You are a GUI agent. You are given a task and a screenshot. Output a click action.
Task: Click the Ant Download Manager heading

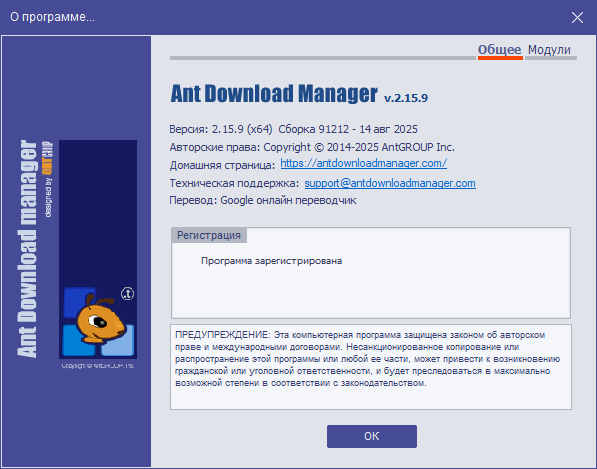(274, 94)
